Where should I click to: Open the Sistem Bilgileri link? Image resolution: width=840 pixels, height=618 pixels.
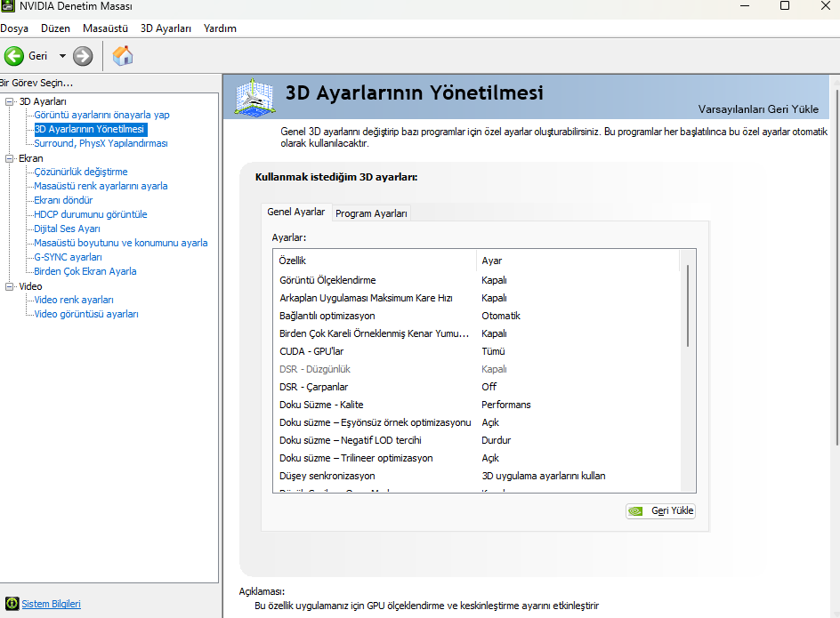(x=51, y=604)
